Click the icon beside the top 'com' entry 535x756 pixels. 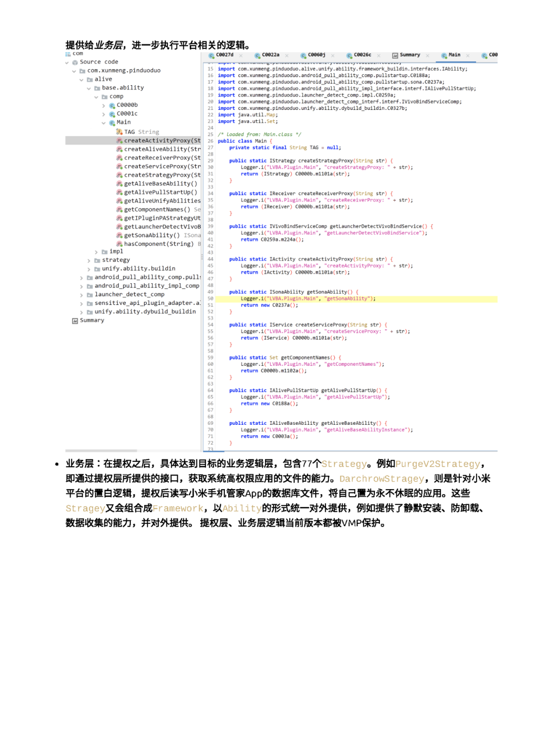tap(68, 53)
